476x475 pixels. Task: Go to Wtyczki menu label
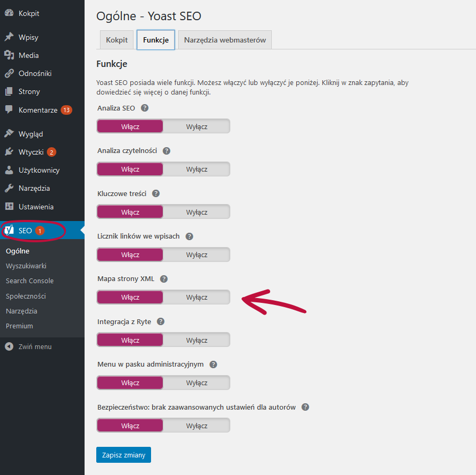click(31, 152)
